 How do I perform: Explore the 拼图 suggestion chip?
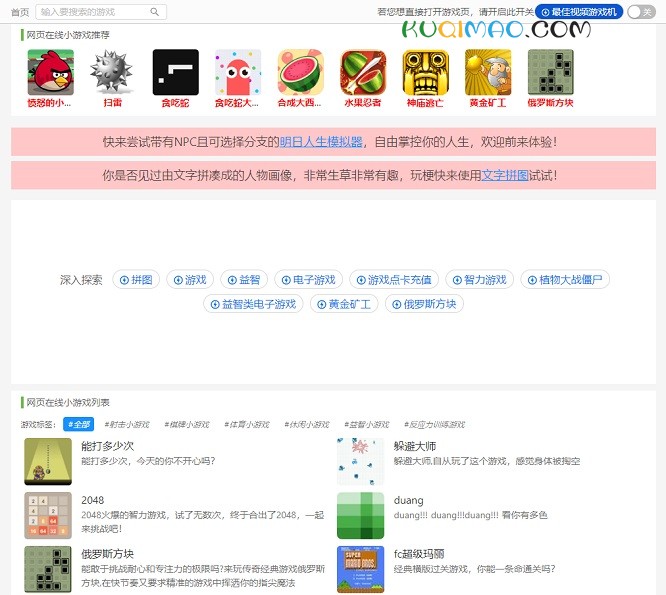(136, 280)
